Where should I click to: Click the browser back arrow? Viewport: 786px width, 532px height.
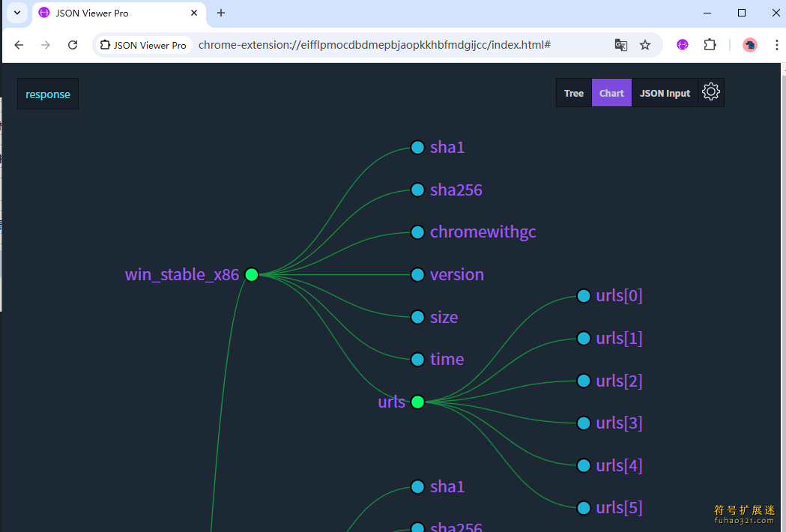tap(19, 45)
